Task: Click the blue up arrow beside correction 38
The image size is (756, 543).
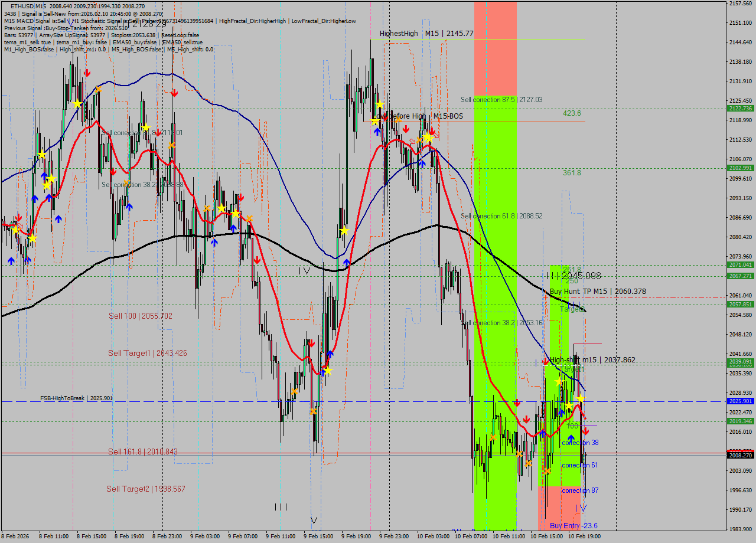Action: [571, 438]
